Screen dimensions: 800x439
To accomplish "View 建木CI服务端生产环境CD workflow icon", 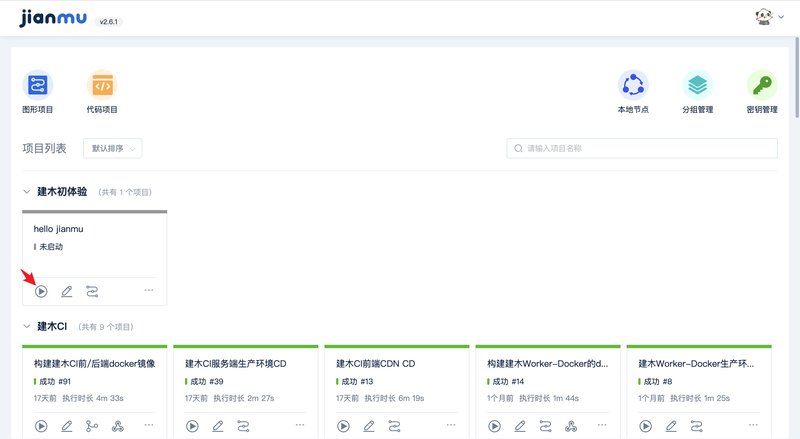I will click(243, 426).
